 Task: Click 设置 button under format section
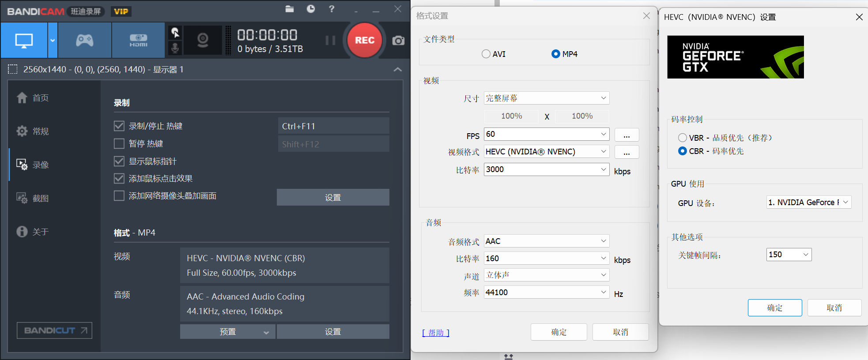pos(333,332)
